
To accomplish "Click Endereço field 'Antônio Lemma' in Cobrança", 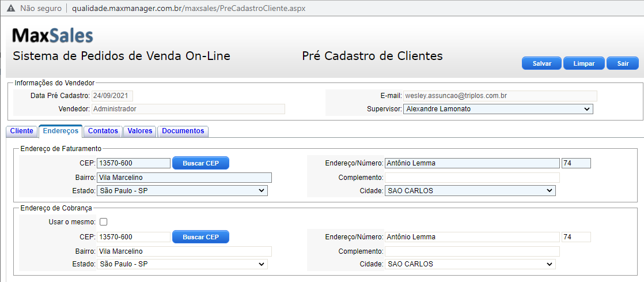I will pyautogui.click(x=472, y=237).
